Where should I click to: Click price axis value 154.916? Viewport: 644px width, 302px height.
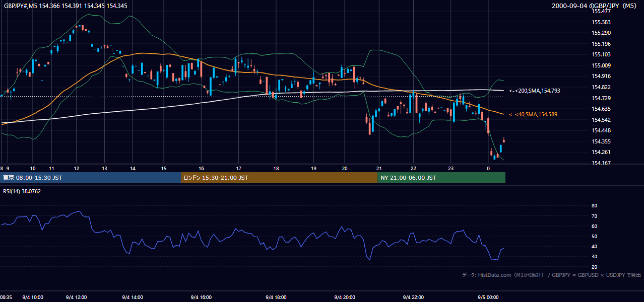click(x=601, y=76)
